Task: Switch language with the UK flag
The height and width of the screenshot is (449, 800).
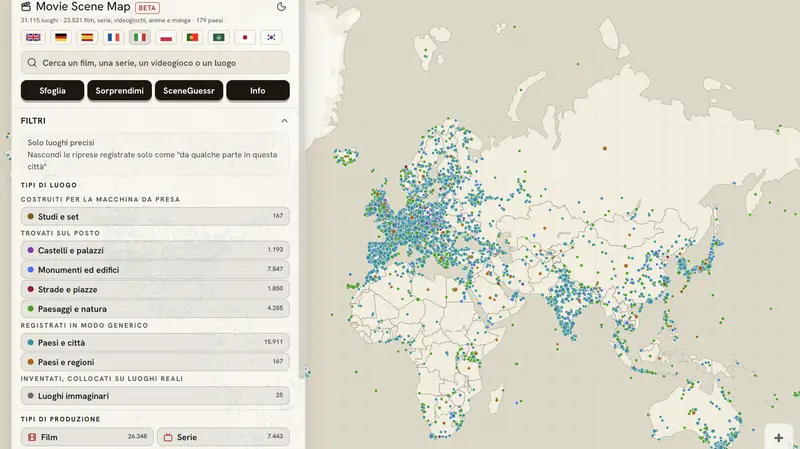Action: 33,37
